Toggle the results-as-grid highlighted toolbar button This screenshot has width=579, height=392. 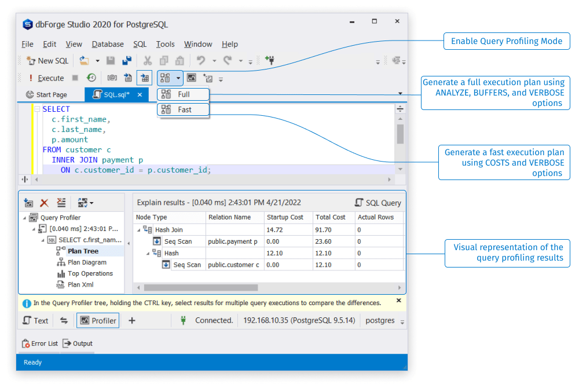[x=145, y=78]
